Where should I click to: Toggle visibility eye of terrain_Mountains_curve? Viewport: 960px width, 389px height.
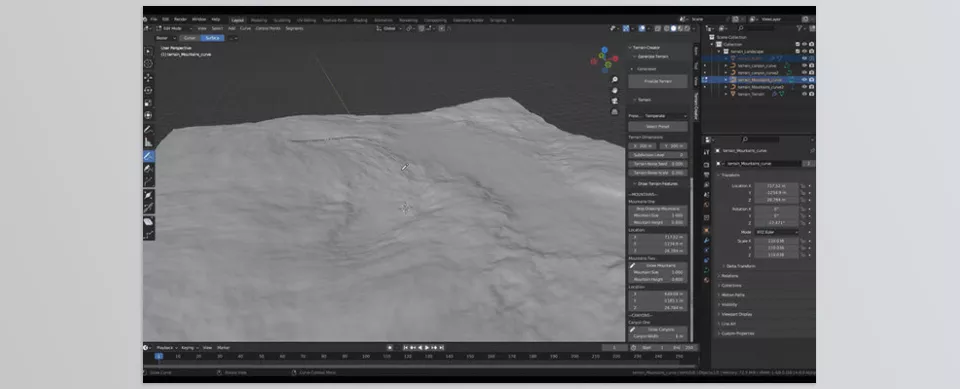804,80
